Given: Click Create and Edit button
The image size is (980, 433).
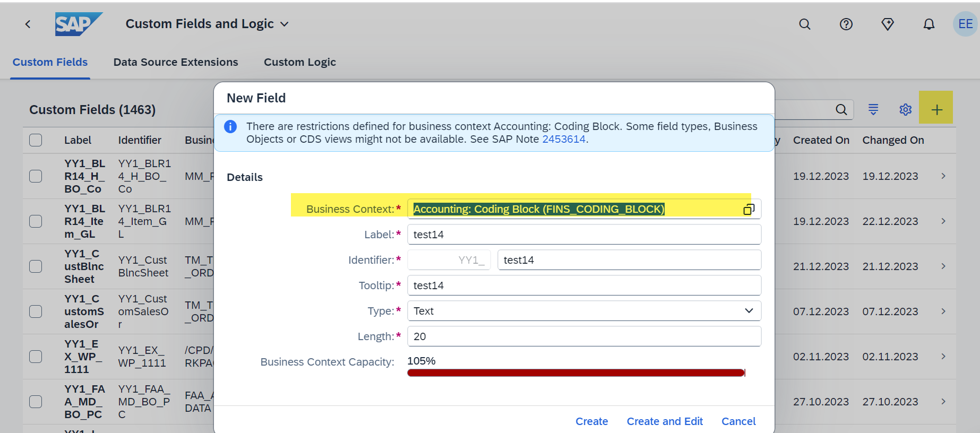Looking at the screenshot, I should coord(665,421).
